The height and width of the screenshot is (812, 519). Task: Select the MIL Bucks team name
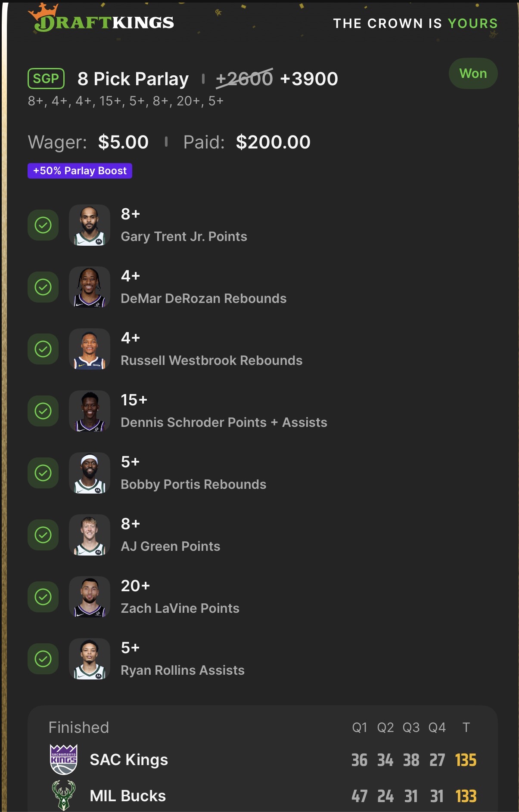pyautogui.click(x=128, y=796)
